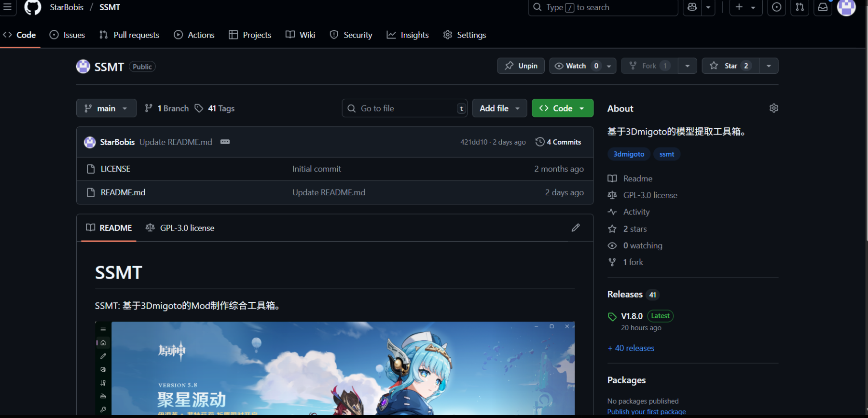Open the + 40 releases link
The image size is (868, 418).
tap(631, 348)
